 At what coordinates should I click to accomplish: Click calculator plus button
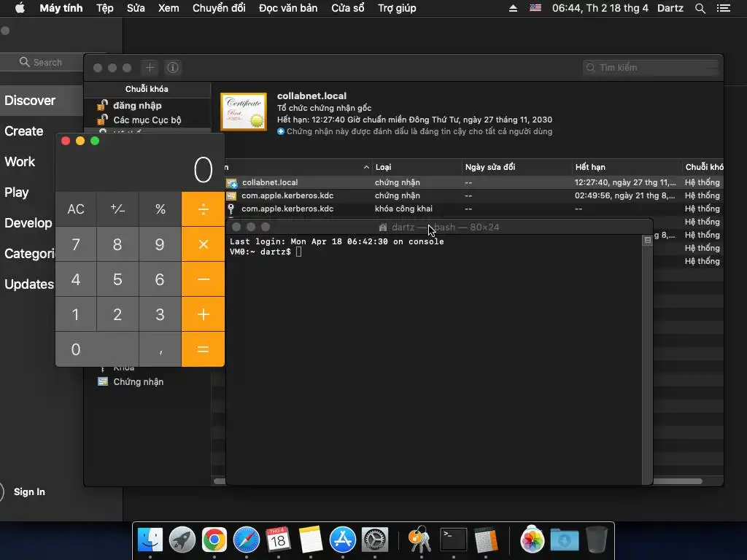coord(203,314)
